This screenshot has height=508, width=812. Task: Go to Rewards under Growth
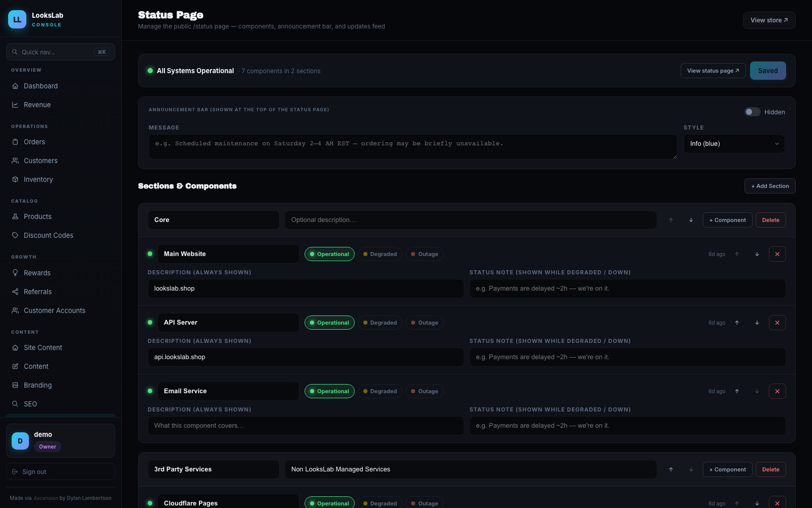(60, 273)
